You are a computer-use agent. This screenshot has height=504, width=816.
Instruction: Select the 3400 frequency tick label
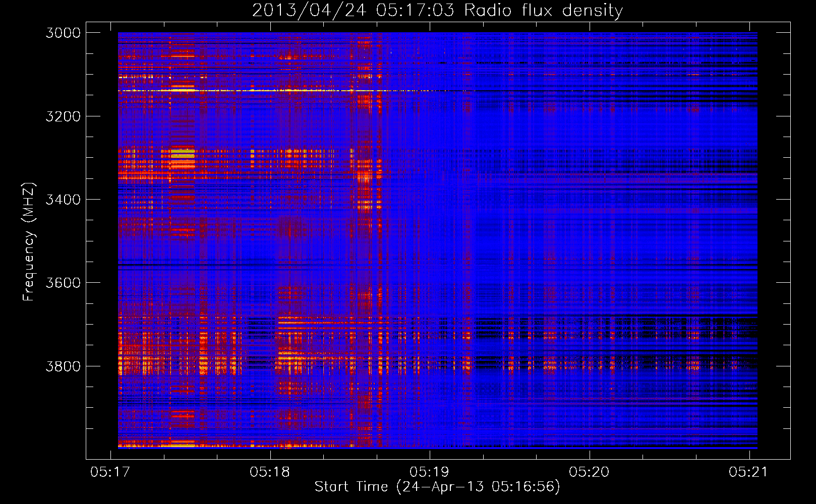point(63,200)
